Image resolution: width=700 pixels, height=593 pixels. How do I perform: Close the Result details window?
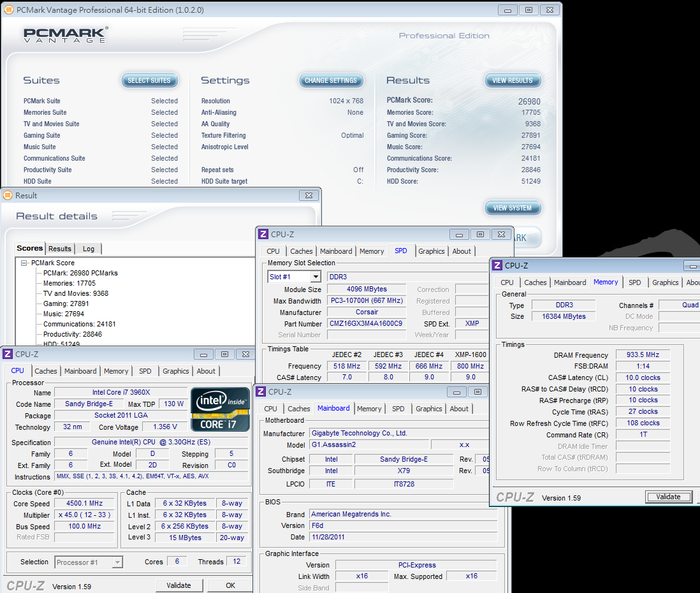coord(309,195)
